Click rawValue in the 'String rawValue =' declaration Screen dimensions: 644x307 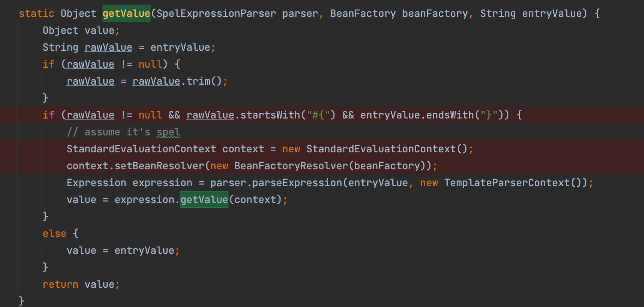pyautogui.click(x=108, y=47)
